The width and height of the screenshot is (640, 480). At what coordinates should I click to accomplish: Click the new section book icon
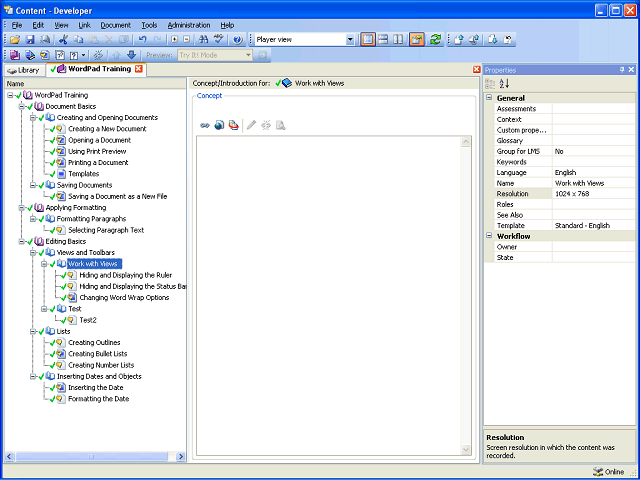(x=30, y=55)
